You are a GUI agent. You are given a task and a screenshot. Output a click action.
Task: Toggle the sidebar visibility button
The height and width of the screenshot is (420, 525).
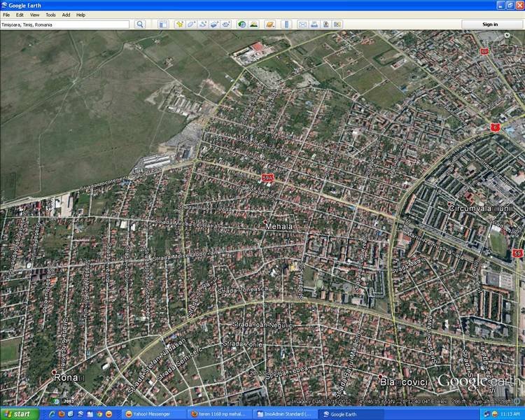[162, 24]
